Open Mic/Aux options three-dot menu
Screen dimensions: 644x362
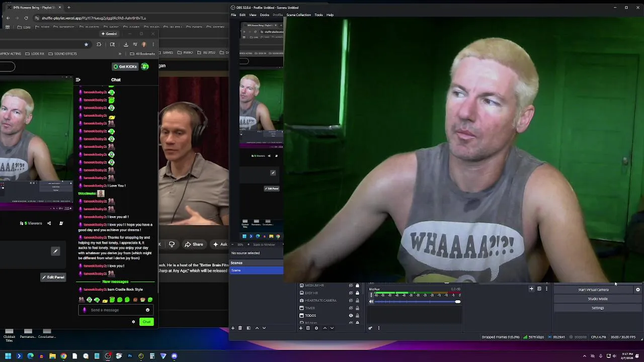point(371,295)
